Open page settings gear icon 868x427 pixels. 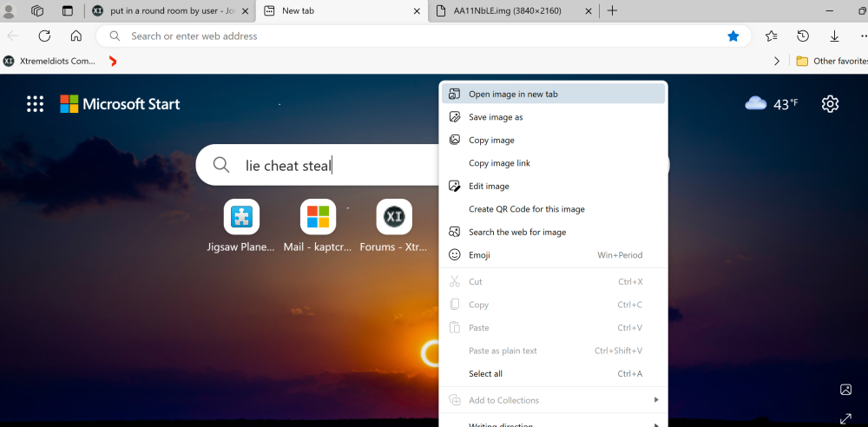pos(830,104)
